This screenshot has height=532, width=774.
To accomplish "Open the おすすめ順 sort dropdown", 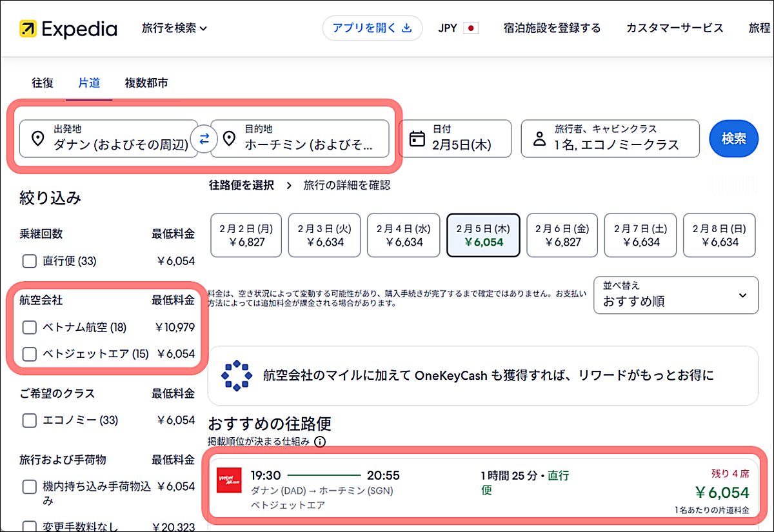I will pos(675,295).
